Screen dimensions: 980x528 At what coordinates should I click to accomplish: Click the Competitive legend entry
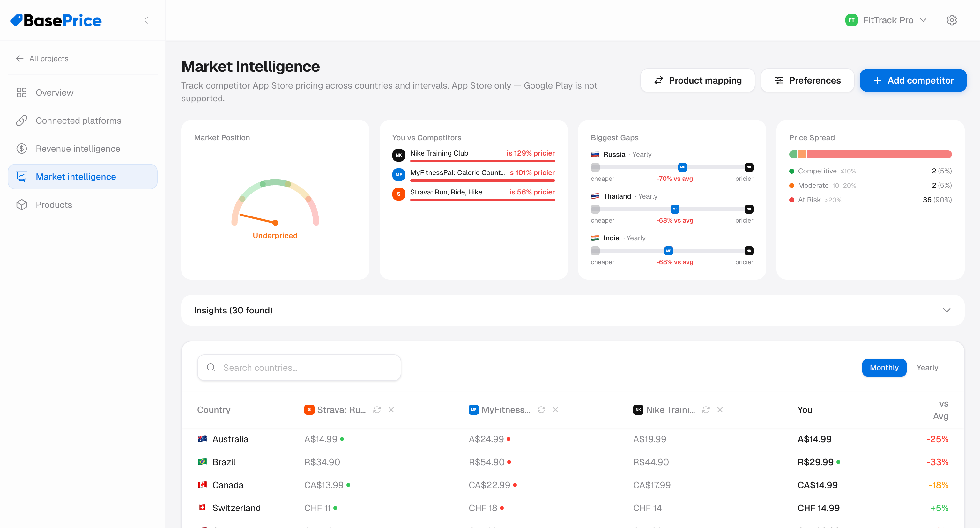871,171
